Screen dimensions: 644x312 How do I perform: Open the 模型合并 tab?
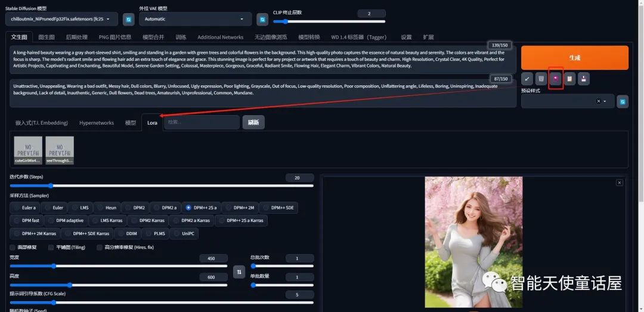(153, 37)
